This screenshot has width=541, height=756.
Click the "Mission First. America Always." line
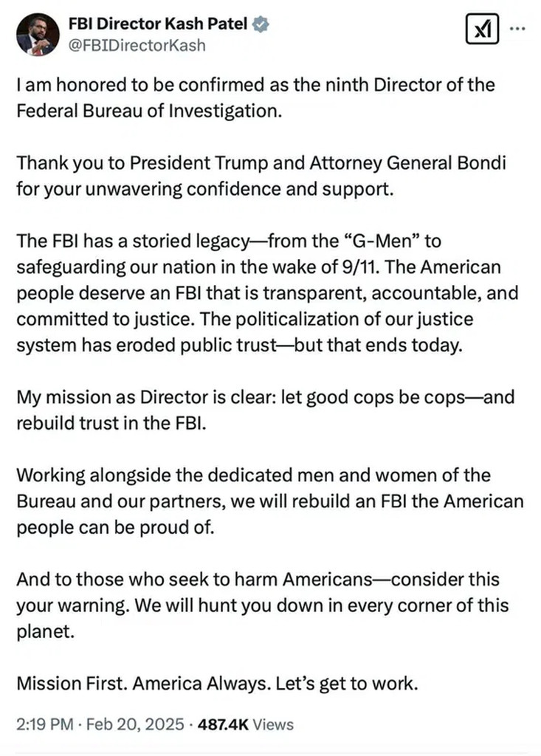pyautogui.click(x=217, y=683)
